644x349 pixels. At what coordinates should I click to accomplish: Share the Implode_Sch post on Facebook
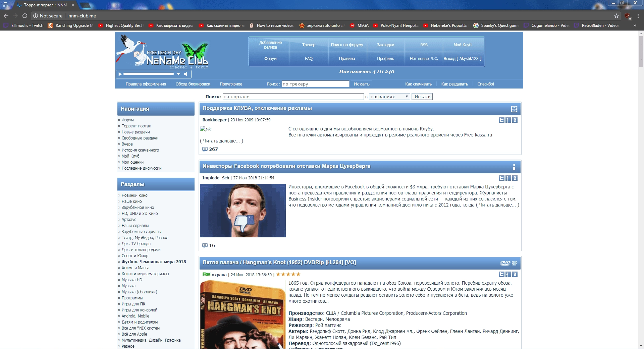508,178
